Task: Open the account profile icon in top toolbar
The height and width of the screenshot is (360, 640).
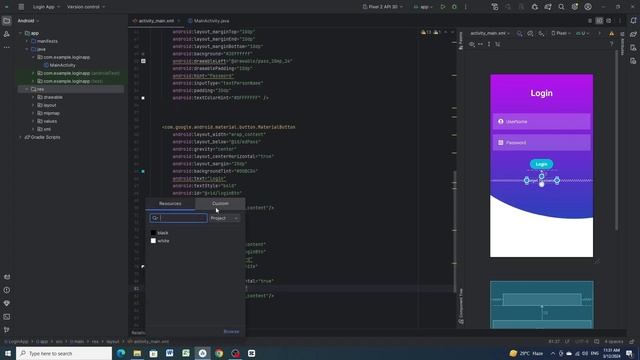Action: 588,7
